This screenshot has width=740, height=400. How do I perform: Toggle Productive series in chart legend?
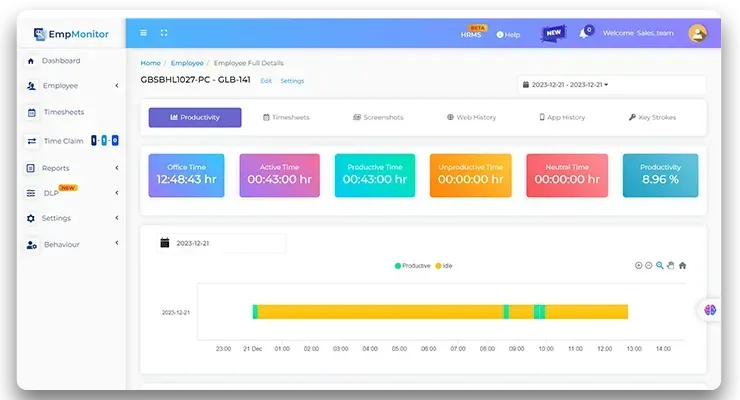click(x=412, y=266)
